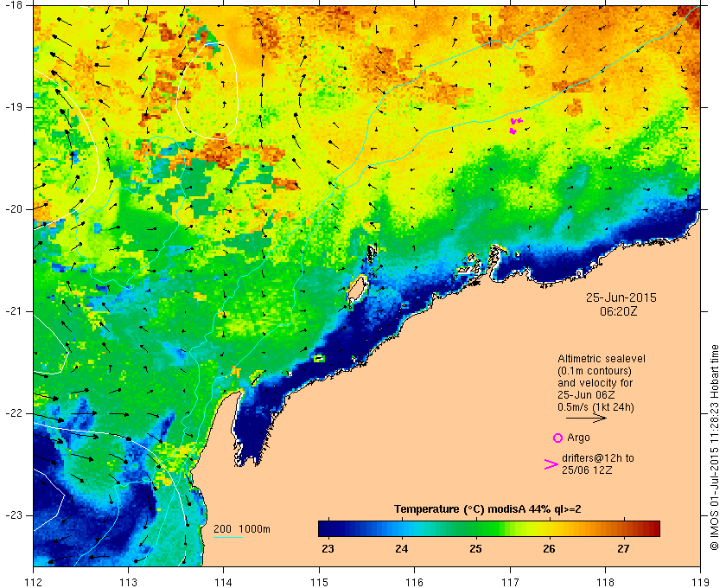Viewport: 726px width, 588px height.
Task: Click the latitude label -21
Action: [14, 311]
